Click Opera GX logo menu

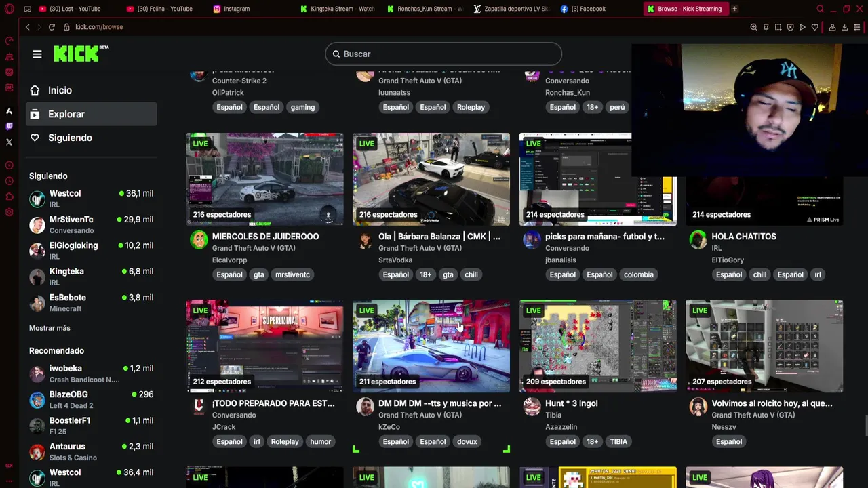tap(9, 9)
